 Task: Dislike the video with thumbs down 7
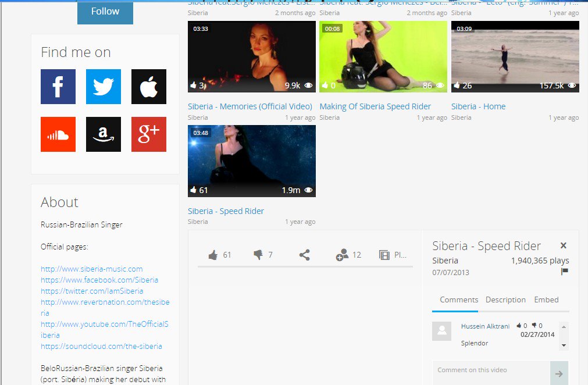[258, 255]
